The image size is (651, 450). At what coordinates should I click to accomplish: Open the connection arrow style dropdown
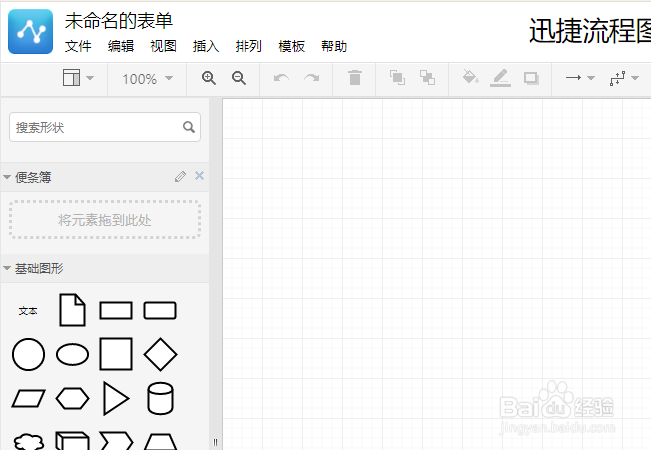click(x=580, y=78)
